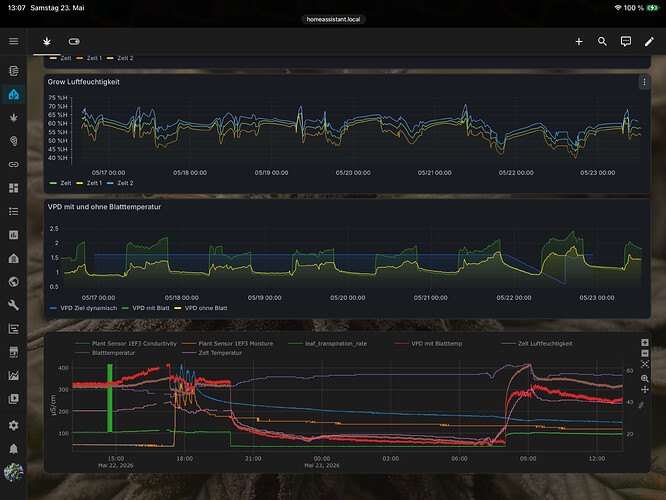Screen dimensions: 666x500
Task: Toggle Blatttemperatur trace in legend
Action: [105, 353]
